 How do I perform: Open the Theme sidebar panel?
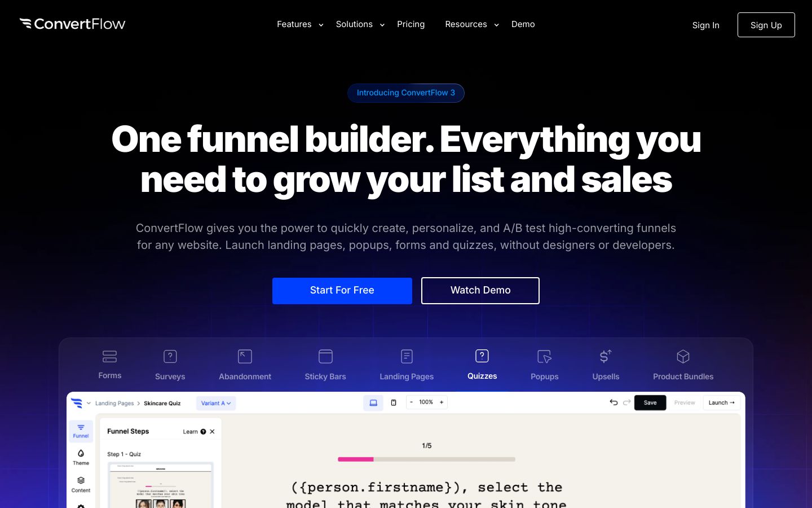[81, 457]
